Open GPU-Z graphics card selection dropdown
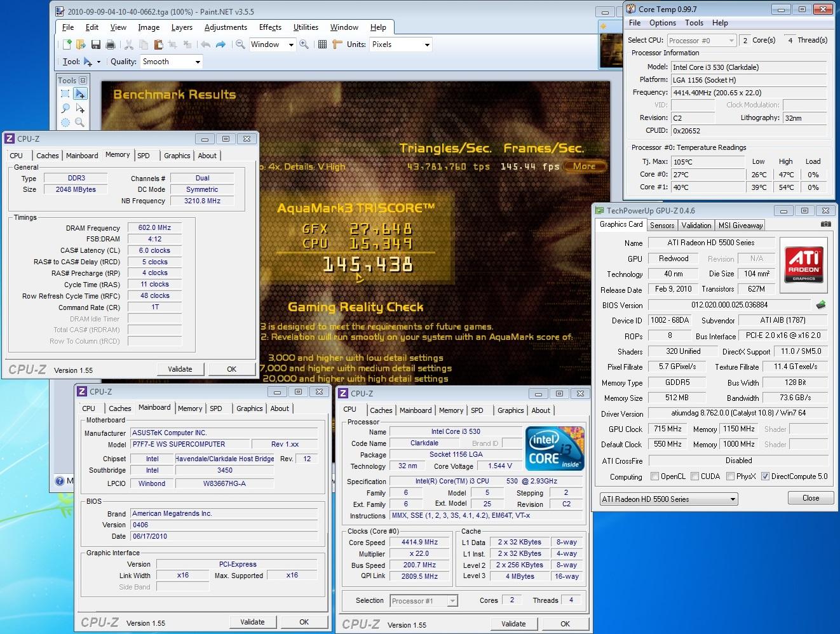Viewport: 840px width, 634px height. click(669, 499)
